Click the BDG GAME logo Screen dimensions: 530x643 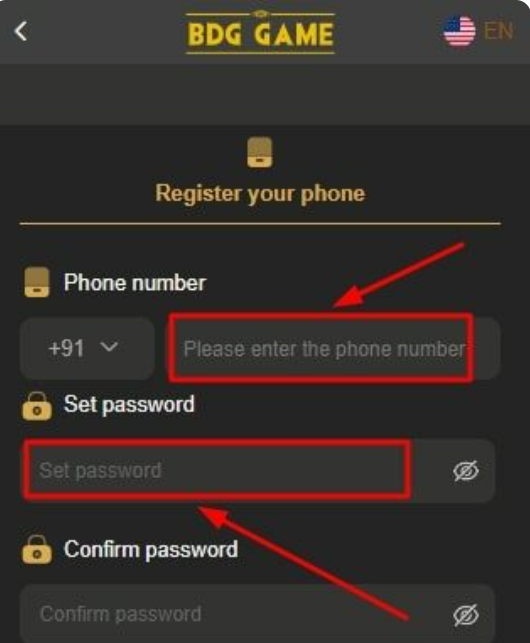[260, 32]
